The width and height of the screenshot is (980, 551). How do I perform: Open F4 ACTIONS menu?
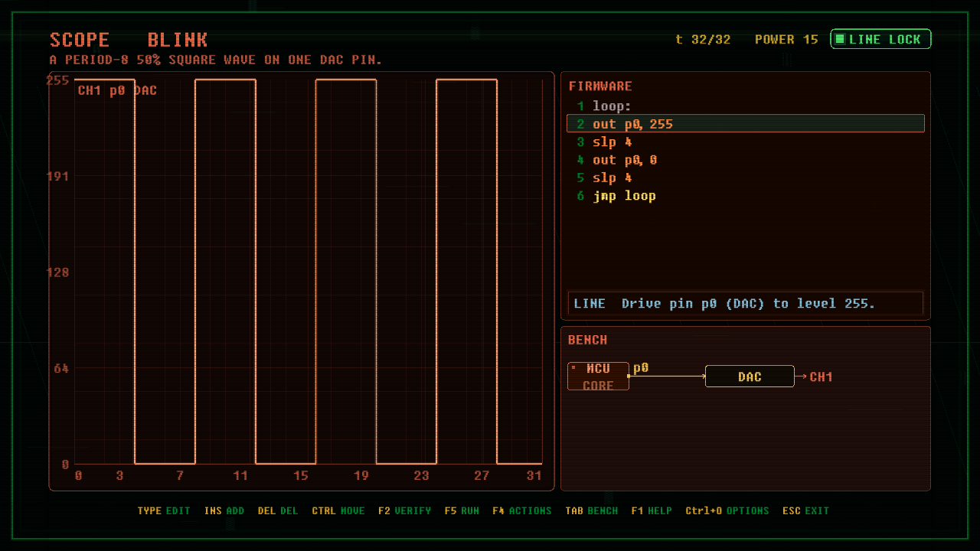[x=522, y=510]
